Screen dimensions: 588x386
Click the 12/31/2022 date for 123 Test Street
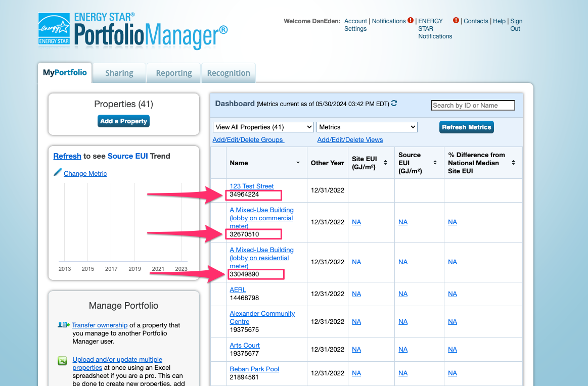coord(328,190)
